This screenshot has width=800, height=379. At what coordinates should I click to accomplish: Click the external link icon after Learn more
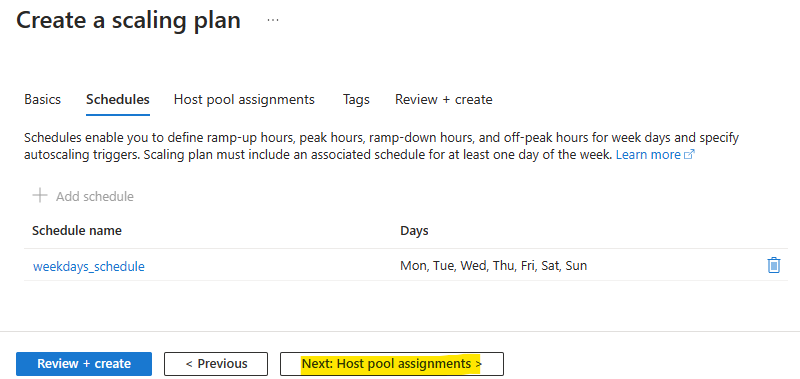(x=689, y=155)
